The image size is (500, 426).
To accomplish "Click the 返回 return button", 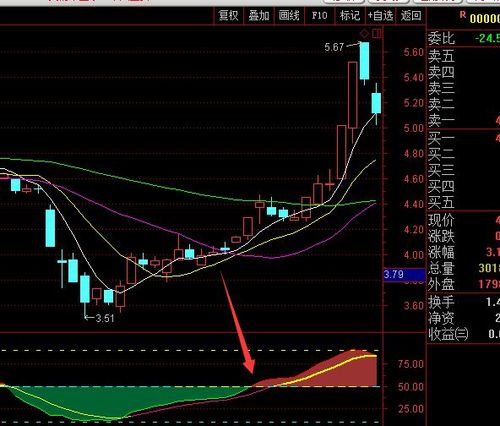I will [411, 16].
